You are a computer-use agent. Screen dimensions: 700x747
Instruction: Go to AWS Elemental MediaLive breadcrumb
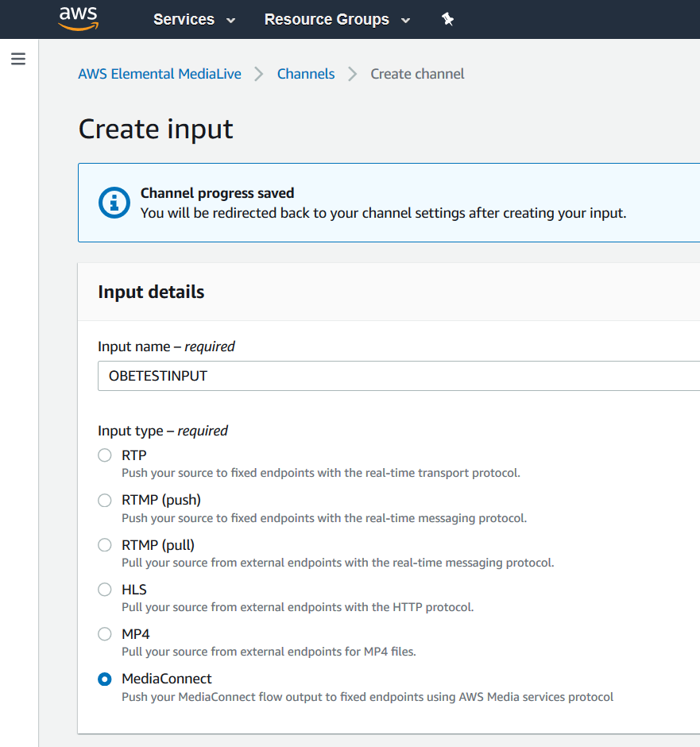tap(160, 74)
